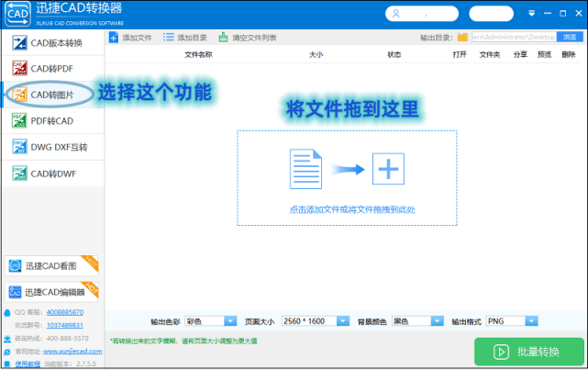Open 迅捷CAD看图 promo button
The image size is (588, 370).
(x=51, y=266)
